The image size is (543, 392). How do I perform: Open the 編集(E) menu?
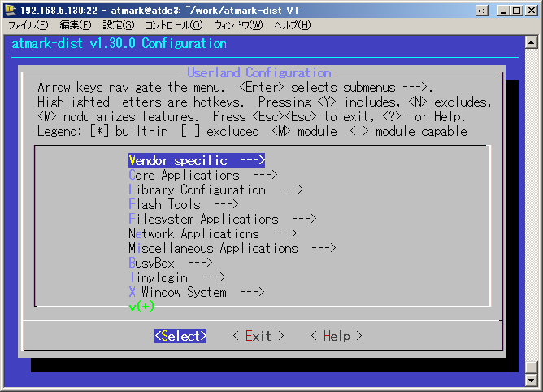pos(75,25)
